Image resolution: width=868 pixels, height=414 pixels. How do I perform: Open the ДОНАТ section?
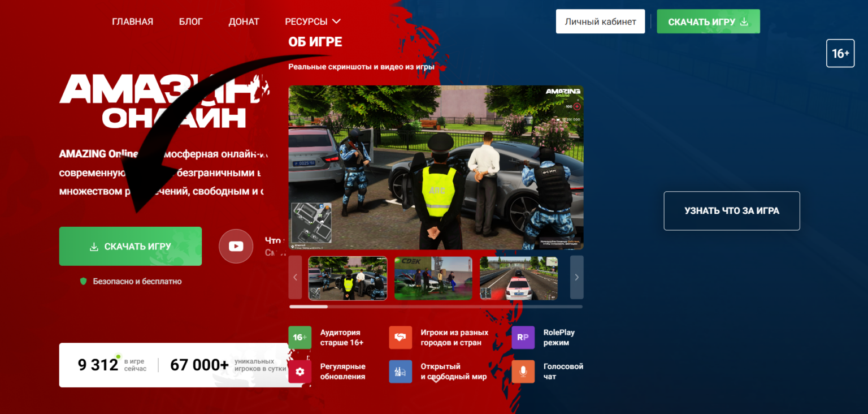244,21
